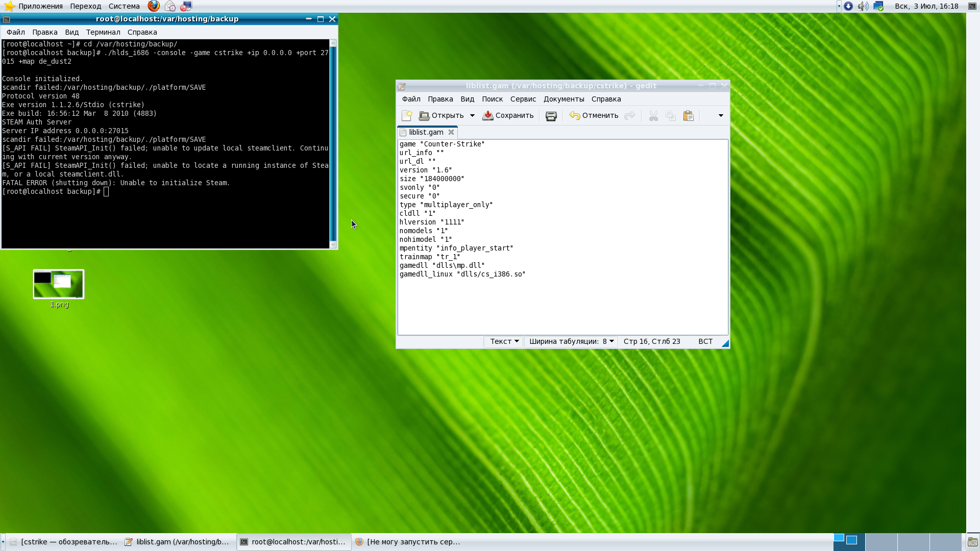Click the 'gamedll_linux' line in gedit
Screen dimensions: 980x551
click(x=462, y=274)
